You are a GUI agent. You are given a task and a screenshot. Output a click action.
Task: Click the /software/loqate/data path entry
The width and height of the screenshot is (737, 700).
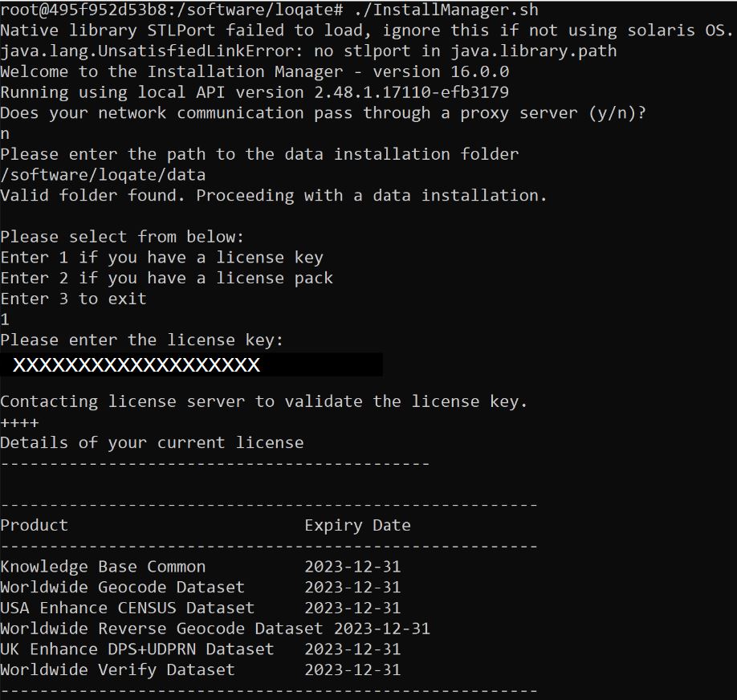(x=103, y=175)
